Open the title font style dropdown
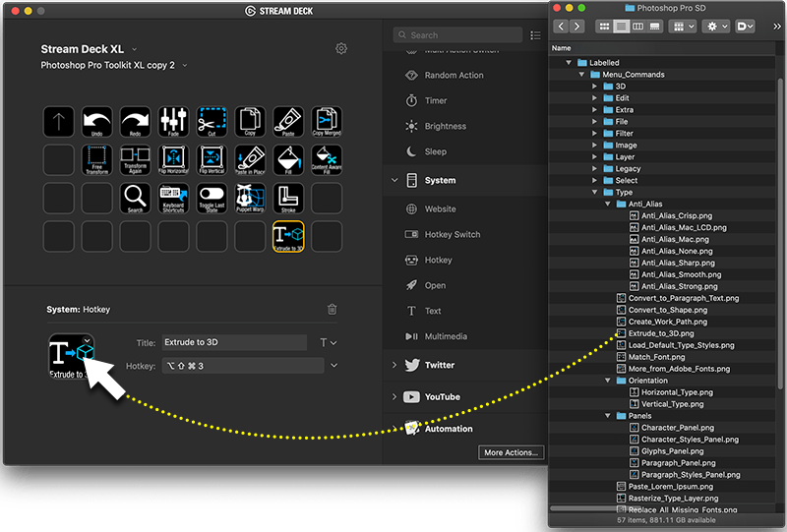Viewport: 787px width, 532px height. 329,342
